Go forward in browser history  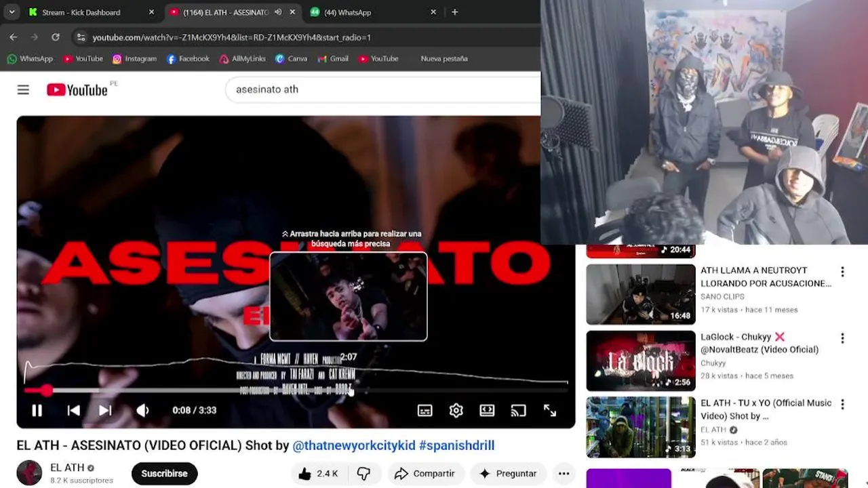34,37
